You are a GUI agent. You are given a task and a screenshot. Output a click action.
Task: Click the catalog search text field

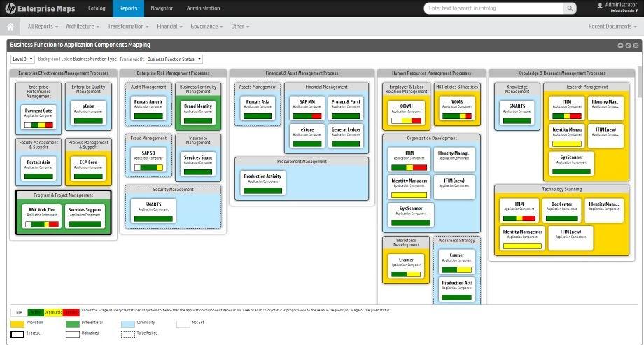click(494, 8)
